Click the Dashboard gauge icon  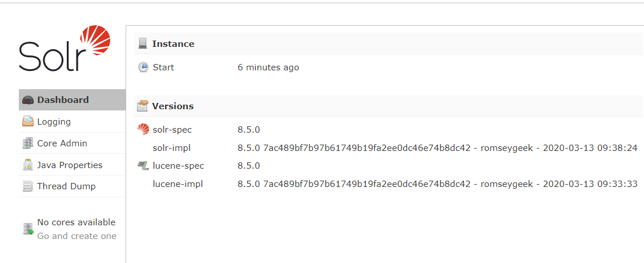27,100
